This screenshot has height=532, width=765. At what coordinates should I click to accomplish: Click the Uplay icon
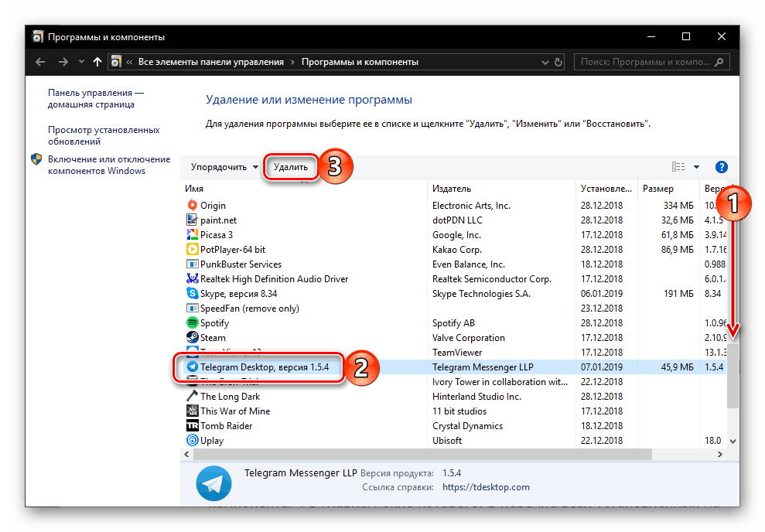(191, 441)
